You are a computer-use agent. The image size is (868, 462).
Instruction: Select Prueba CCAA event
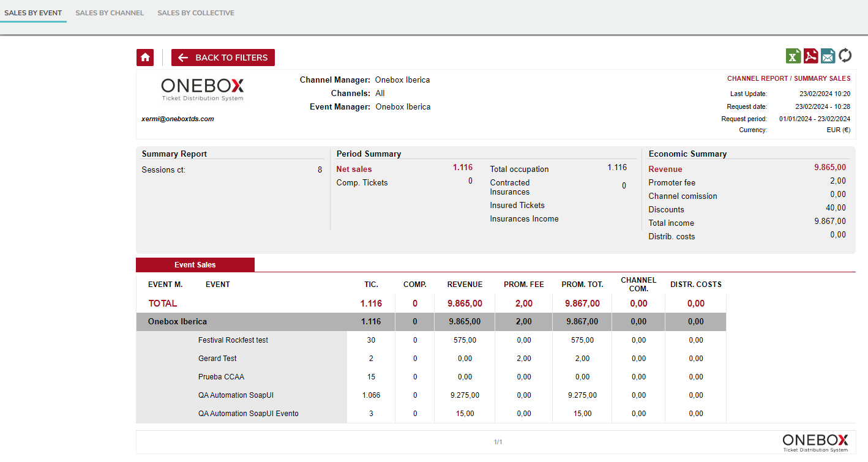pos(221,377)
